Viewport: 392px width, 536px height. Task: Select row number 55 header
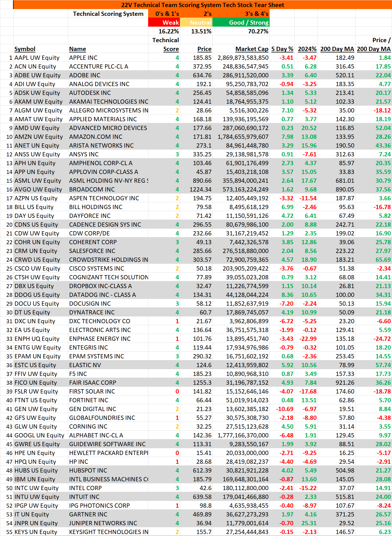[9, 532]
